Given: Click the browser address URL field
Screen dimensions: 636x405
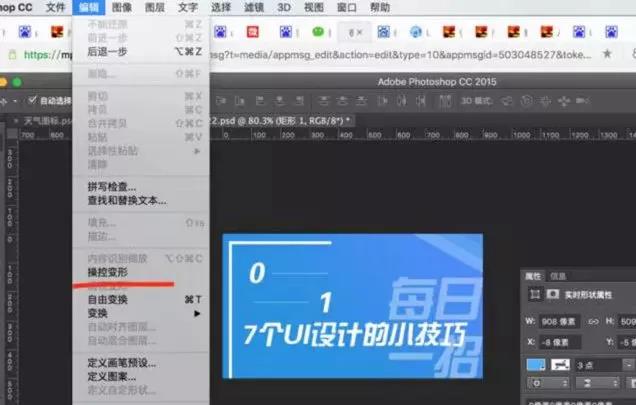Looking at the screenshot, I should [x=308, y=54].
